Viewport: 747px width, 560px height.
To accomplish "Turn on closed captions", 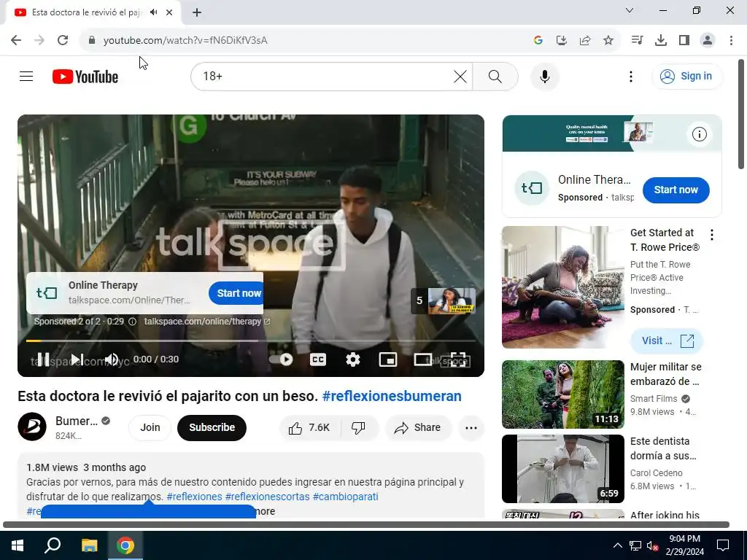I will 318,359.
